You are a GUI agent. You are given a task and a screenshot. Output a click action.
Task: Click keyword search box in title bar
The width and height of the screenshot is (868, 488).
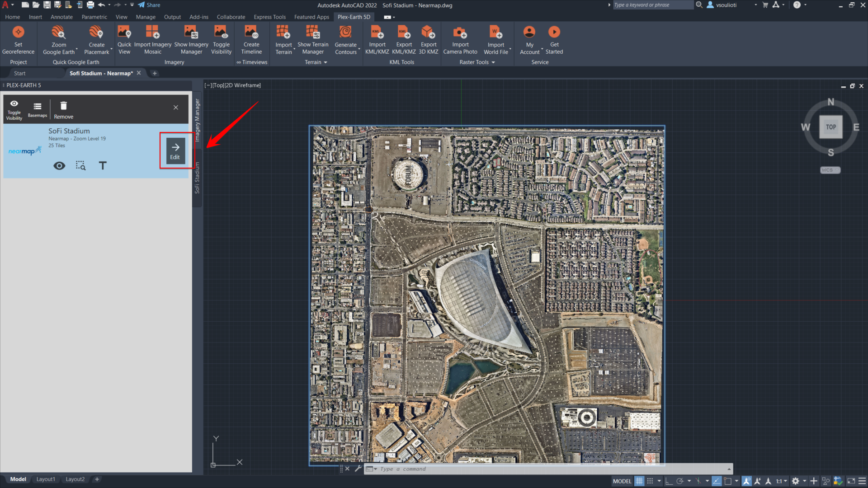click(x=652, y=5)
